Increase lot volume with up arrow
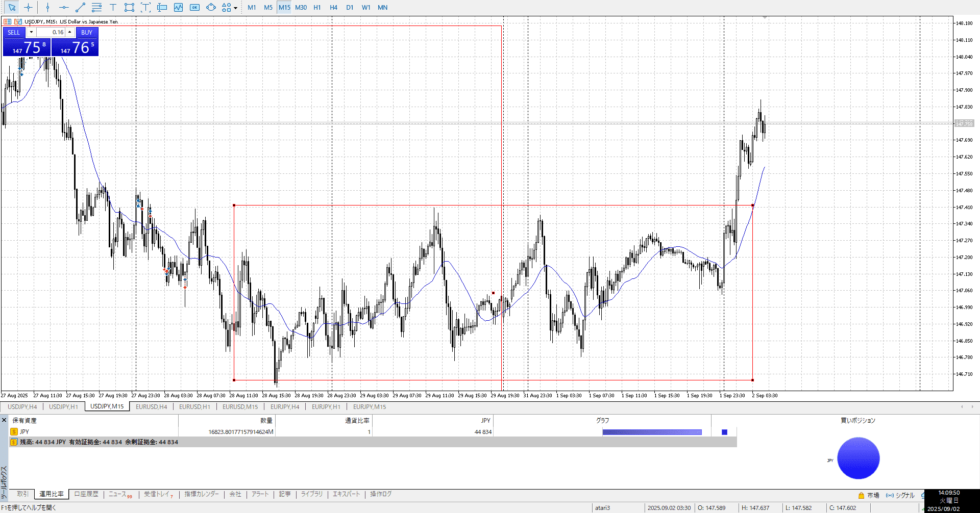The width and height of the screenshot is (980, 513). (70, 32)
